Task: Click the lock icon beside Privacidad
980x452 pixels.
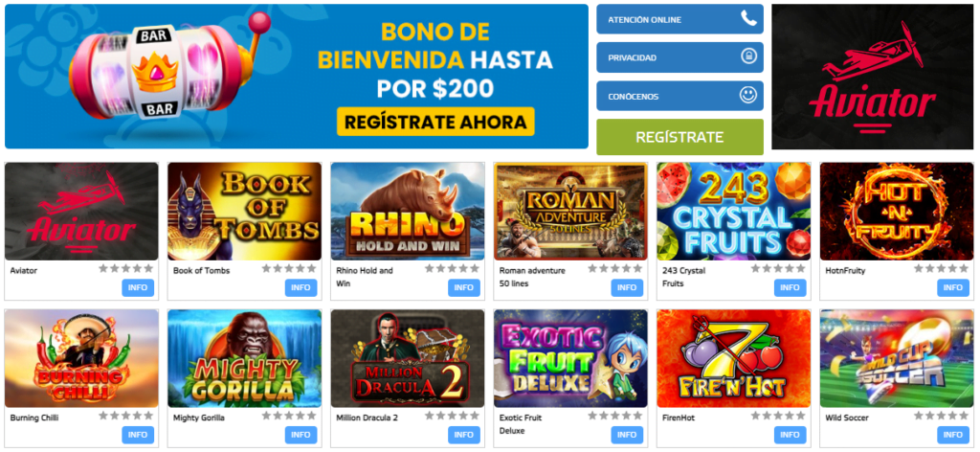Action: (x=748, y=56)
